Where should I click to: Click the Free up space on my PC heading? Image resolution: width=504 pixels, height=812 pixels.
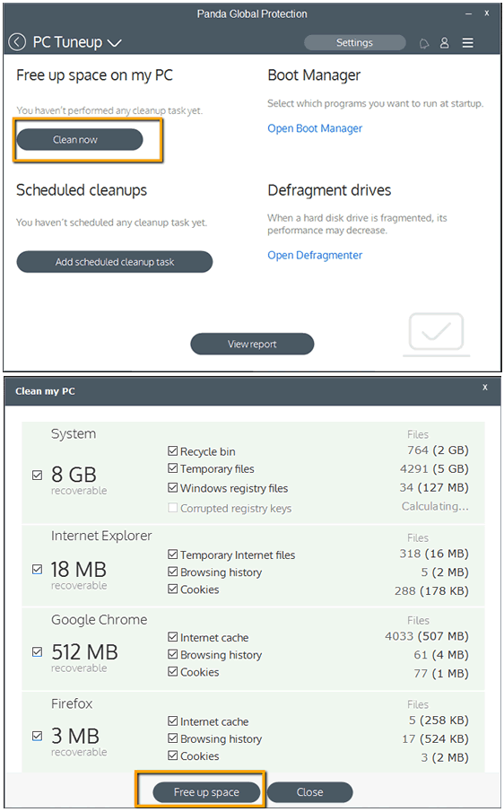pos(95,75)
